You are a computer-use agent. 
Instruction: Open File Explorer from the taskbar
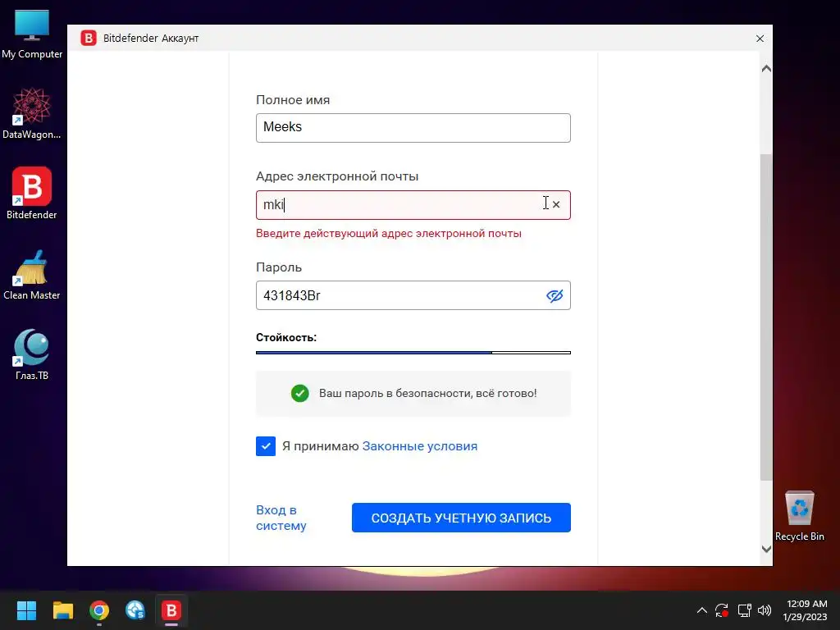(62, 610)
